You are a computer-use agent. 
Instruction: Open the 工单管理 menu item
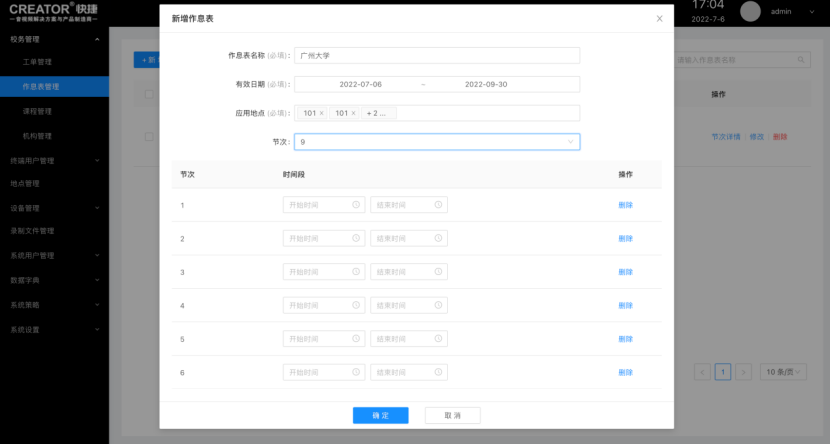pyautogui.click(x=37, y=62)
